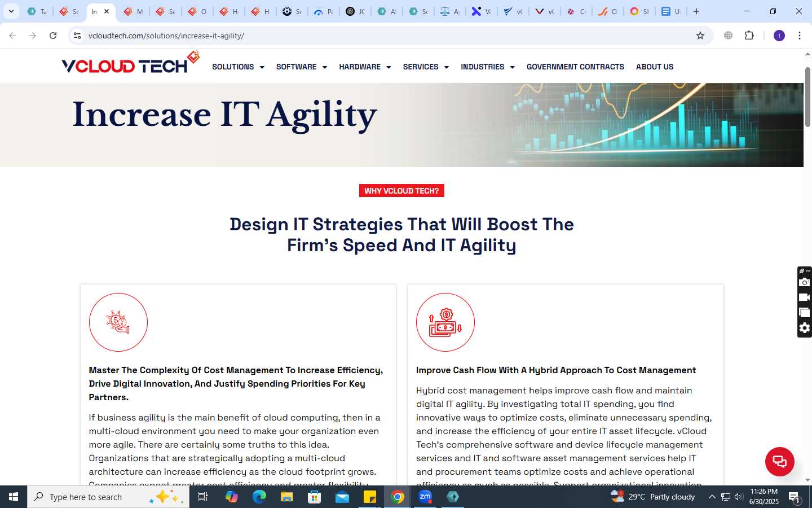Open the network icon in system tray
The height and width of the screenshot is (508, 812).
[726, 497]
